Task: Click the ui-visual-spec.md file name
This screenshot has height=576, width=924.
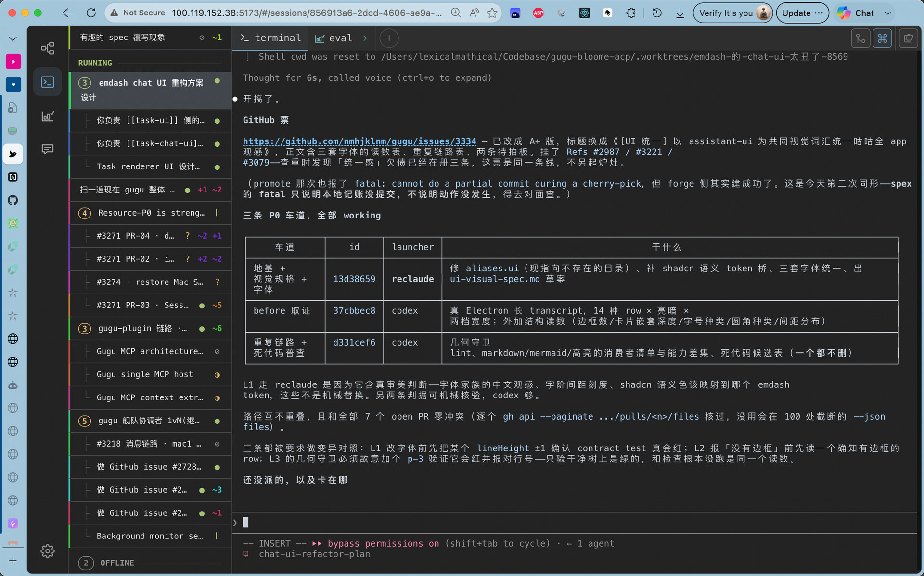Action: [x=495, y=279]
